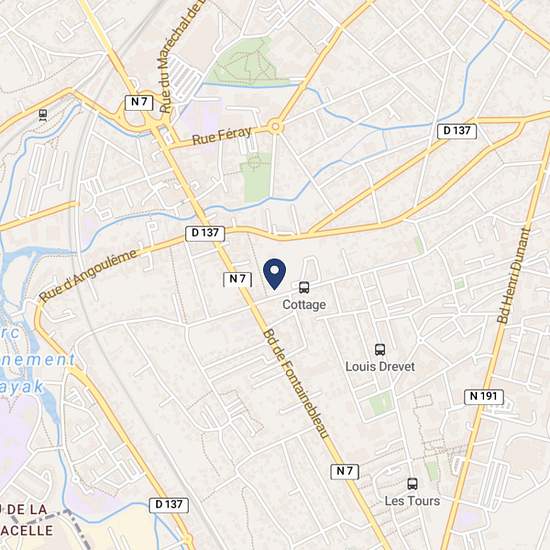This screenshot has height=550, width=550.
Task: Click the train station icon at top left
Action: 43,115
